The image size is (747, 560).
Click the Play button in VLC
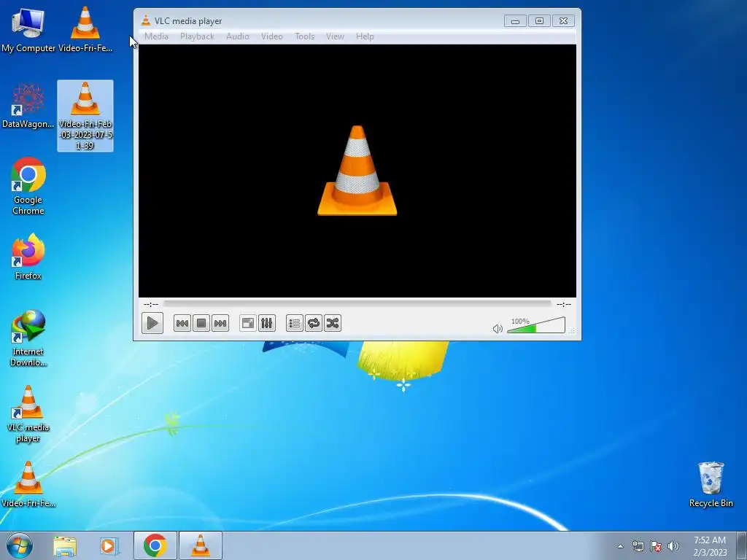152,323
